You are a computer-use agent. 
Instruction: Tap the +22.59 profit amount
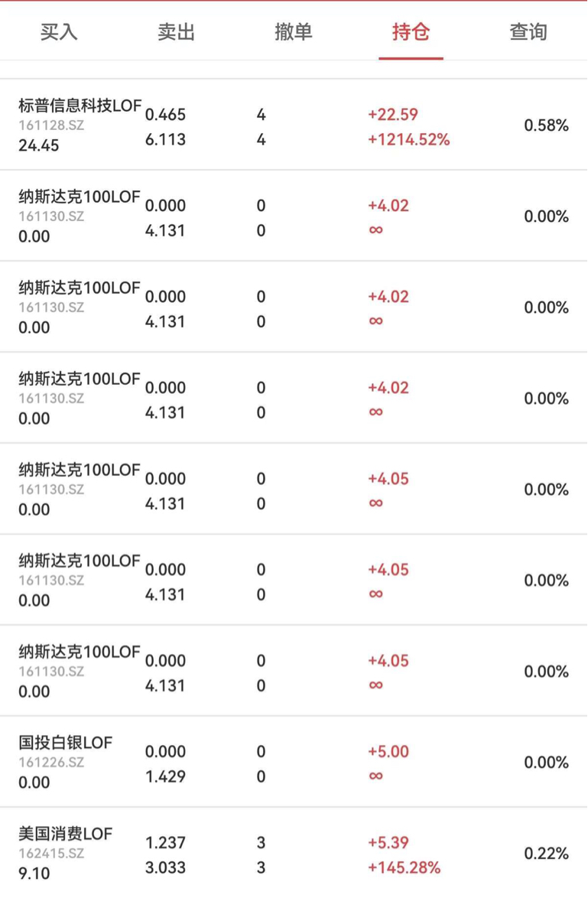click(x=393, y=115)
